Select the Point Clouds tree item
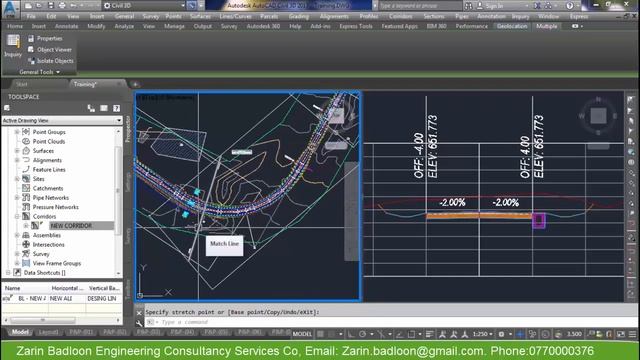640x360 pixels. 49,141
